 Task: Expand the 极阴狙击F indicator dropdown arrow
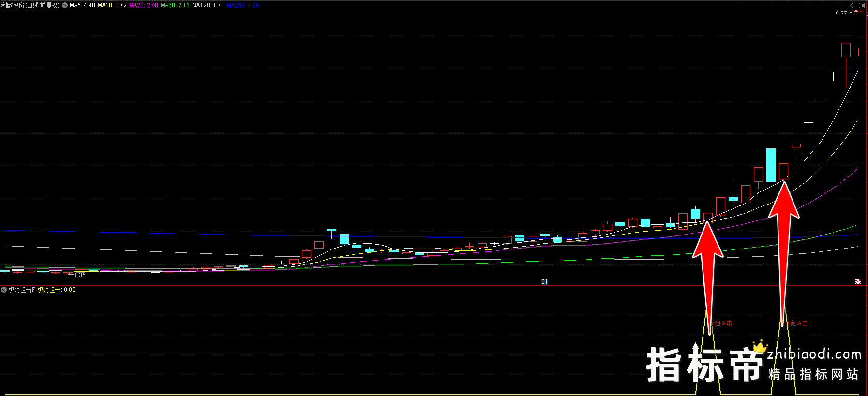(x=4, y=290)
